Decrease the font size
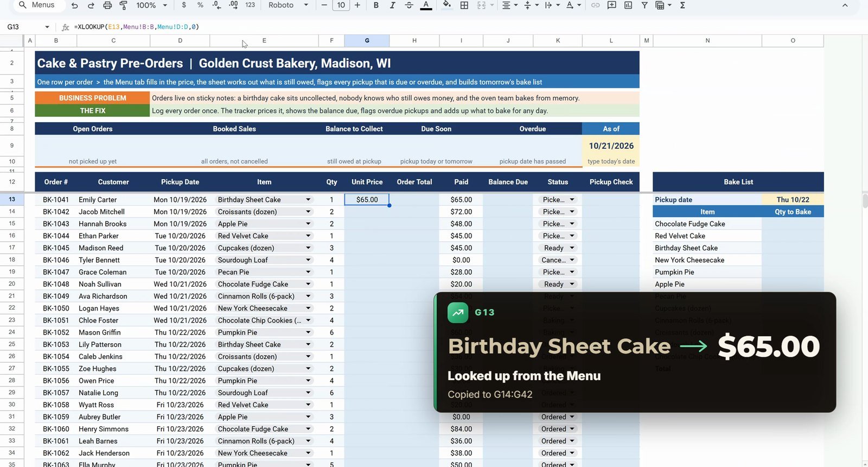The height and width of the screenshot is (467, 868). pyautogui.click(x=324, y=5)
